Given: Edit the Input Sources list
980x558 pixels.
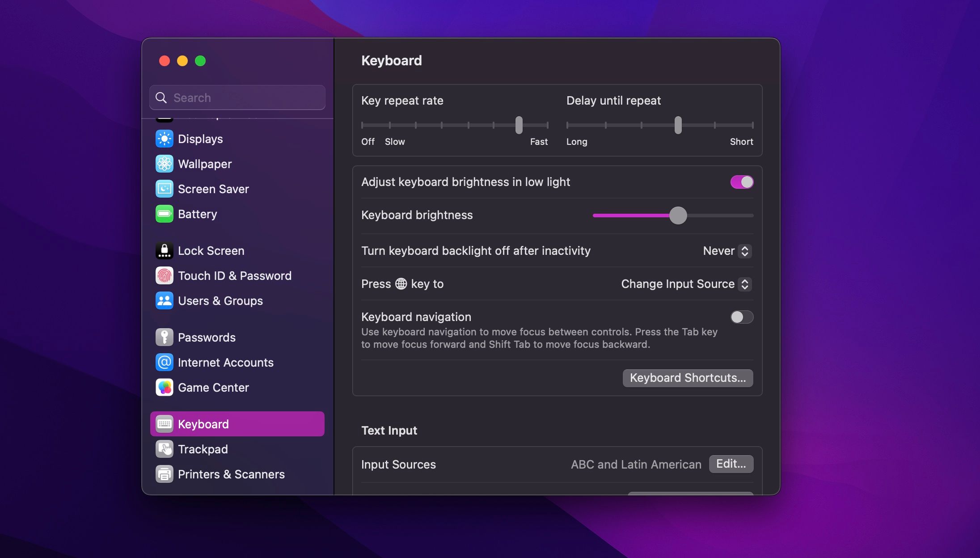Looking at the screenshot, I should click(731, 464).
